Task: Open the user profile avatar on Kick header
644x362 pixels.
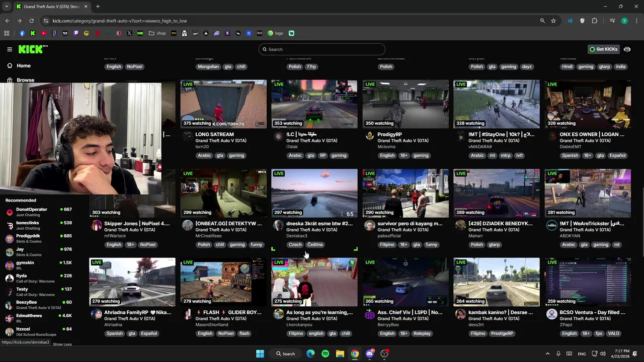Action: tap(627, 49)
